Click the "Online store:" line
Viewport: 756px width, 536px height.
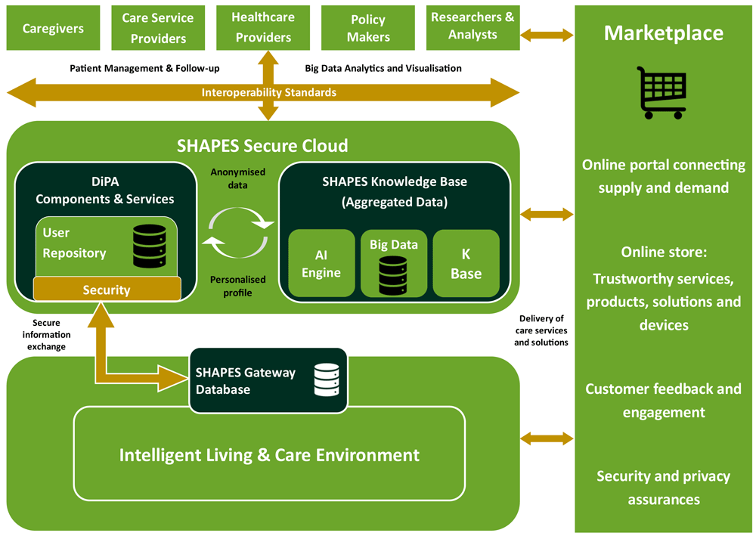[664, 252]
